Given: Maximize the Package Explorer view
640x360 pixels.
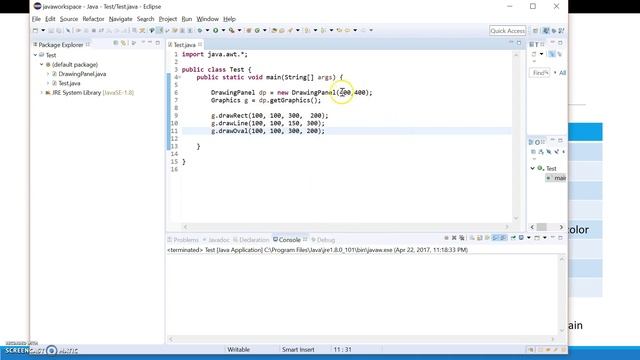Looking at the screenshot, I should (158, 42).
